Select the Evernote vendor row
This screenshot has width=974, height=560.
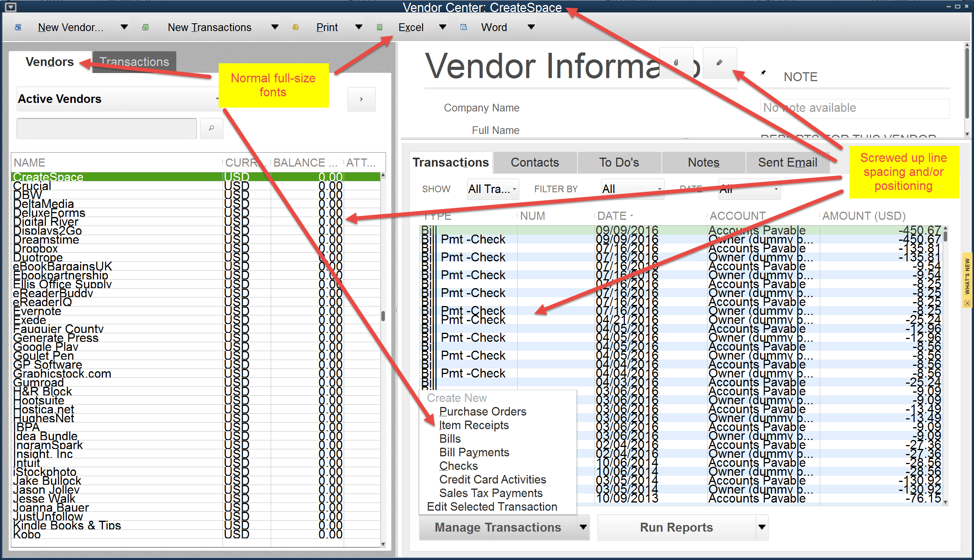coord(196,311)
